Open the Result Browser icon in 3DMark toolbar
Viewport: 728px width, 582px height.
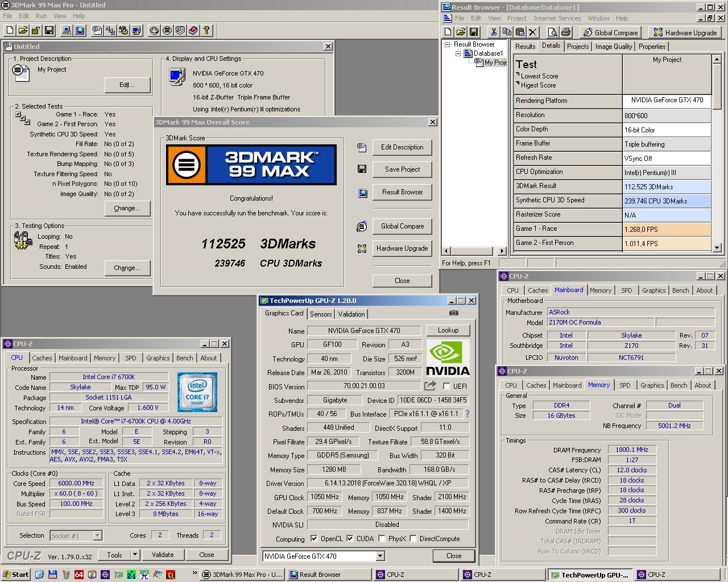80,30
